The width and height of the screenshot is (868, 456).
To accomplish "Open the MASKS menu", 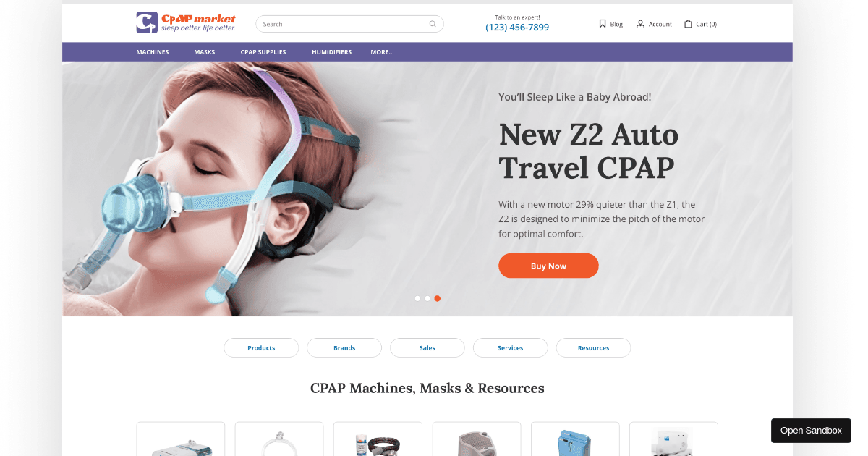I will [x=205, y=52].
